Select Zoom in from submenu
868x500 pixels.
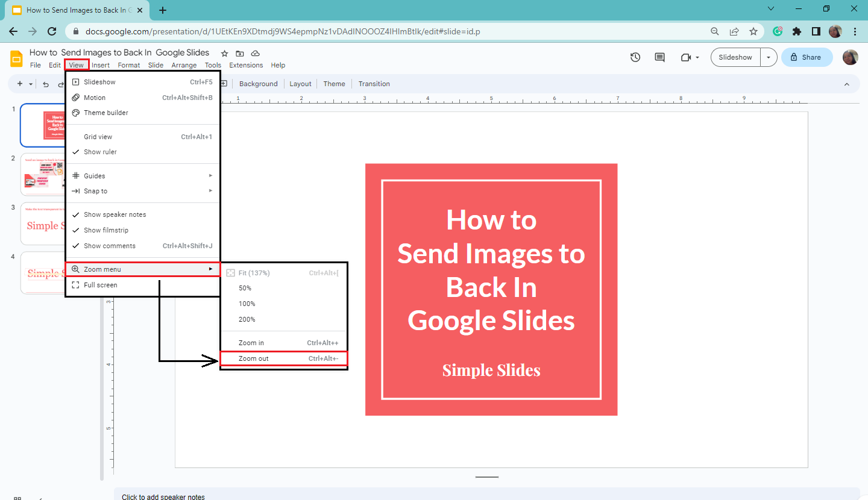284,343
